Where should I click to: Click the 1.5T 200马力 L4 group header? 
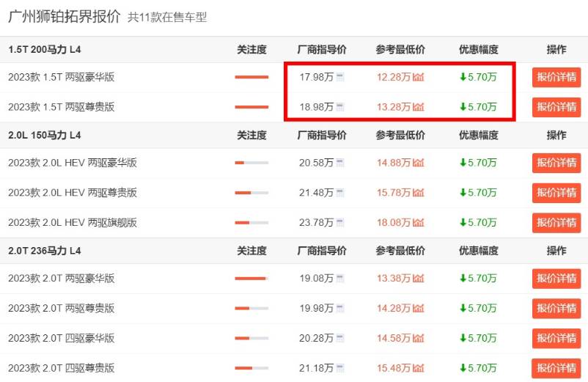tap(45, 49)
